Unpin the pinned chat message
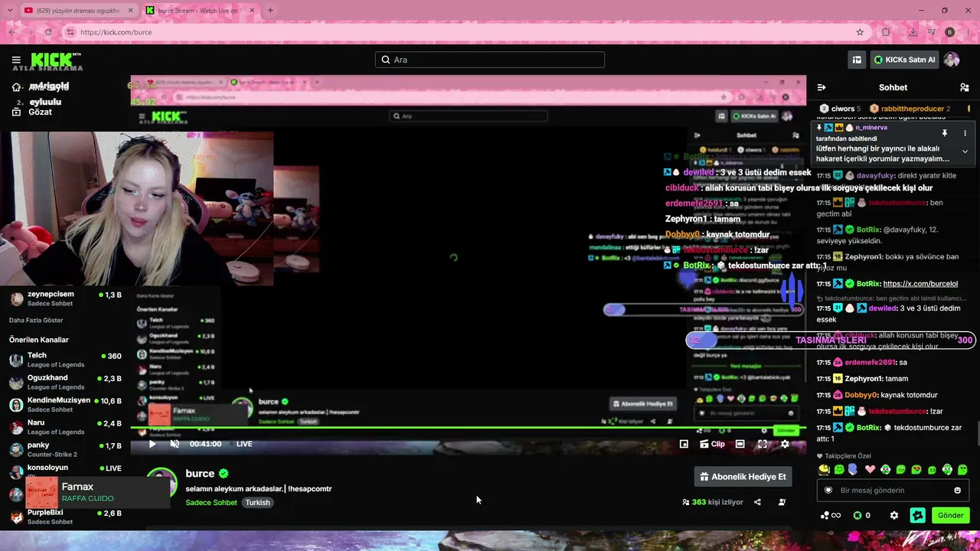 point(945,133)
